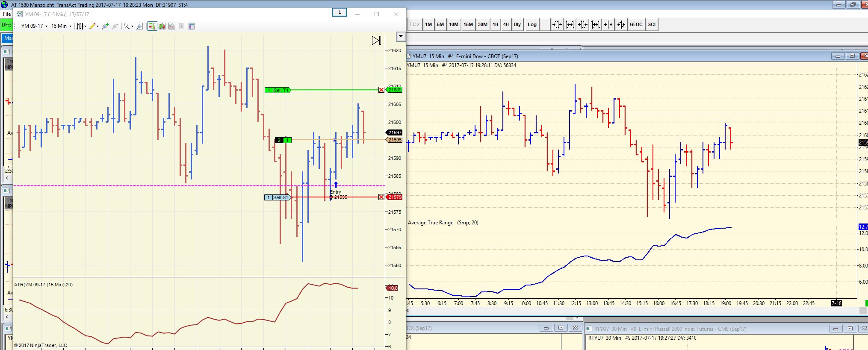Switch to the 4H timeframe
Screen dimensions: 868x350
[x=506, y=24]
